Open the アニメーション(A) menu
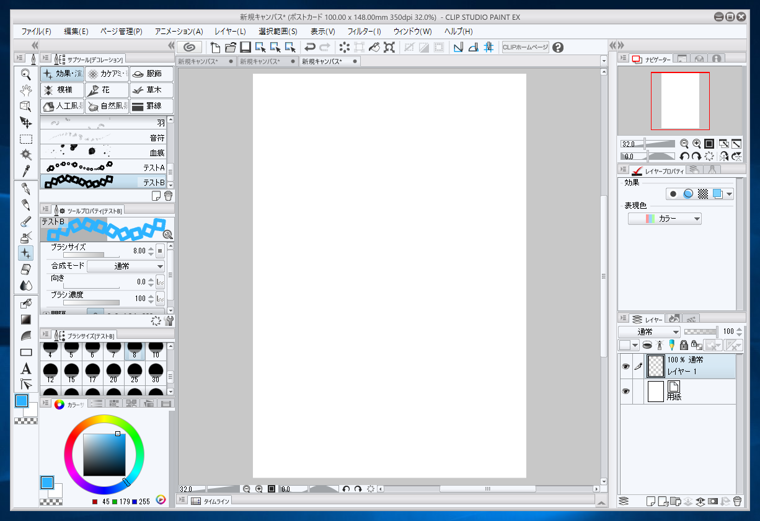The width and height of the screenshot is (760, 521). pos(178,31)
